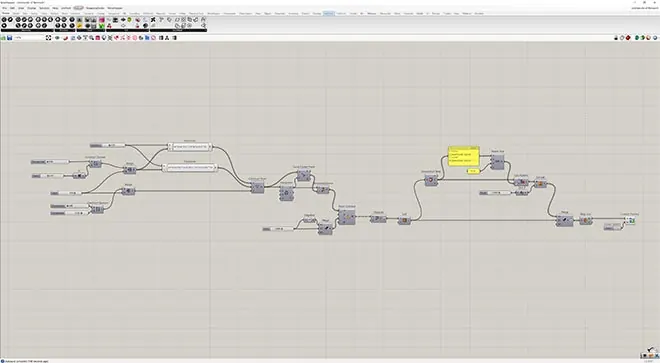Open the View menu
The width and height of the screenshot is (660, 363).
pyautogui.click(x=21, y=8)
